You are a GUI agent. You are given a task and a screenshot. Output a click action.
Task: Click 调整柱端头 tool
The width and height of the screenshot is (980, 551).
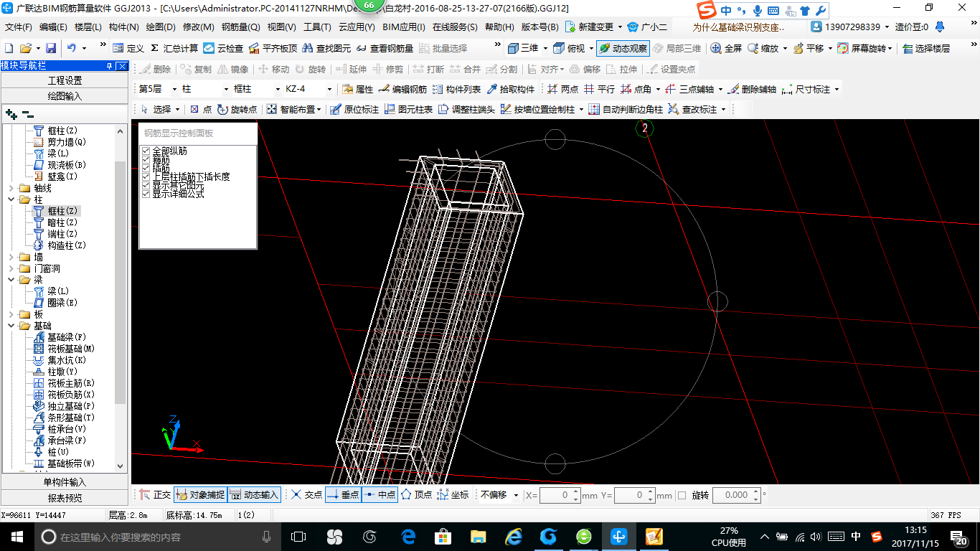(467, 109)
